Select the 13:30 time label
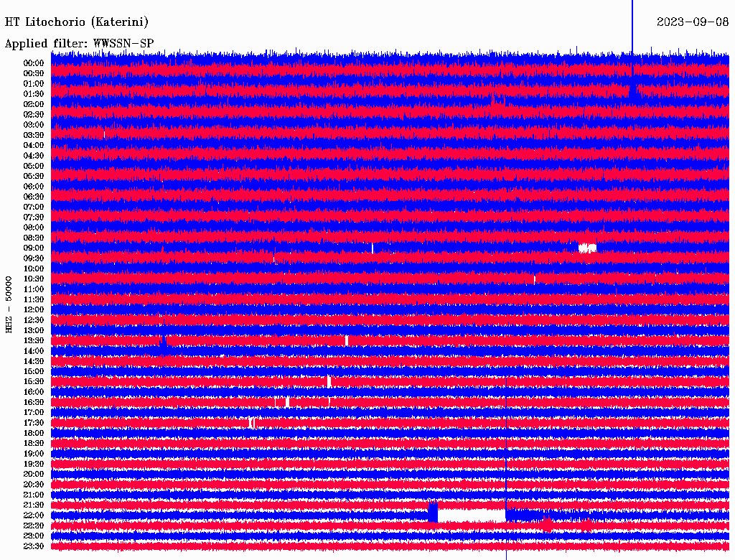Screen dimensions: 735x560 pyautogui.click(x=34, y=341)
